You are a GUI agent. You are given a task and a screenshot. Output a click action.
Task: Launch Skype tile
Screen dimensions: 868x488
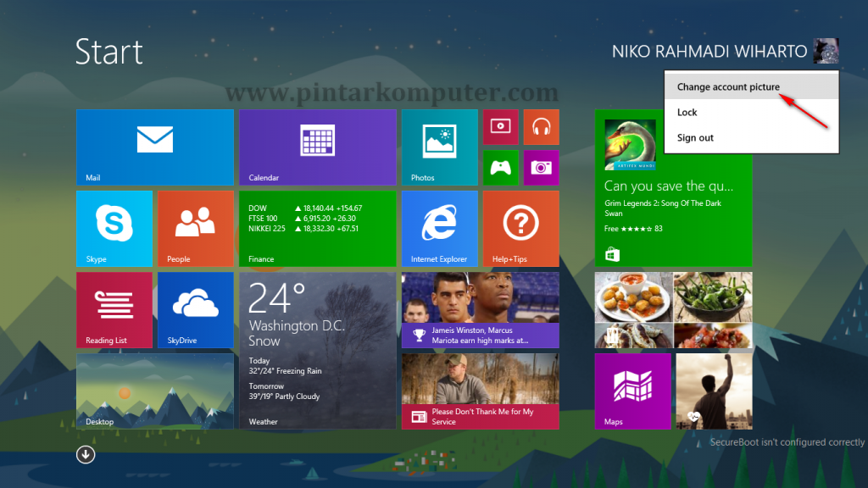click(x=114, y=229)
